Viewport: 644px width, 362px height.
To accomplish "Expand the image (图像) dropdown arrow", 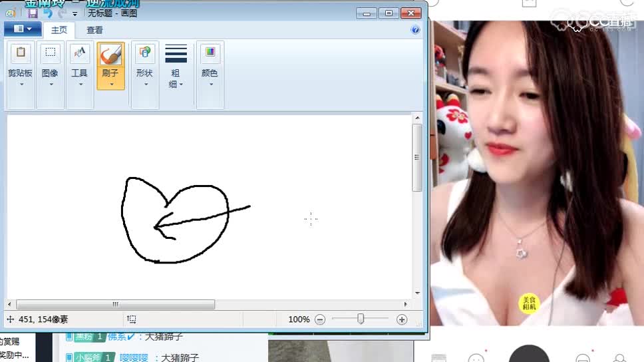I will coord(51,85).
